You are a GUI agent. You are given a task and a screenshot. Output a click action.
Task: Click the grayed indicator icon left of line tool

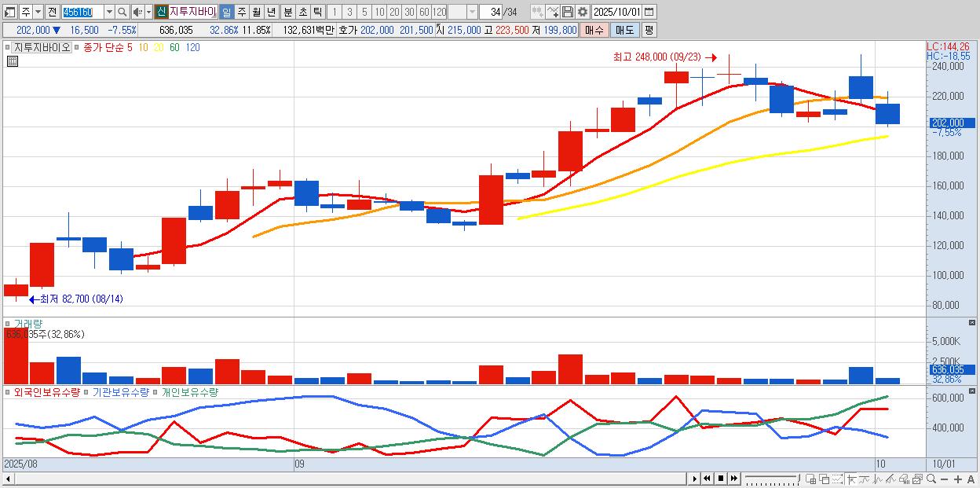tap(537, 12)
